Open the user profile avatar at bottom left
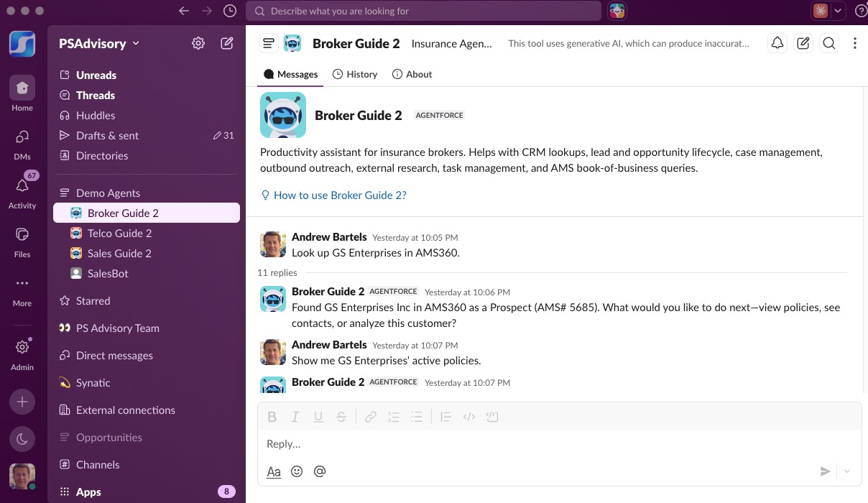Screen dimensions: 868x503 22,476
